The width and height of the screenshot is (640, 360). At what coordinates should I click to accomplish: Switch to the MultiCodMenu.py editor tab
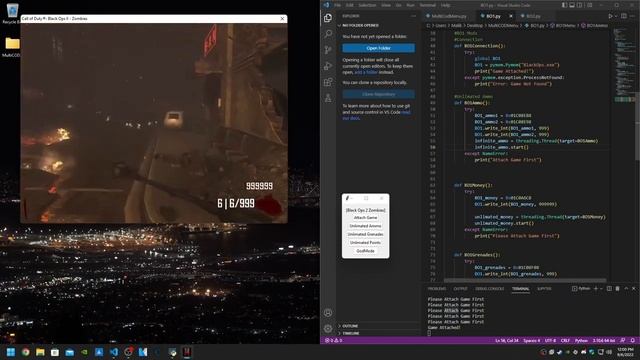(448, 16)
